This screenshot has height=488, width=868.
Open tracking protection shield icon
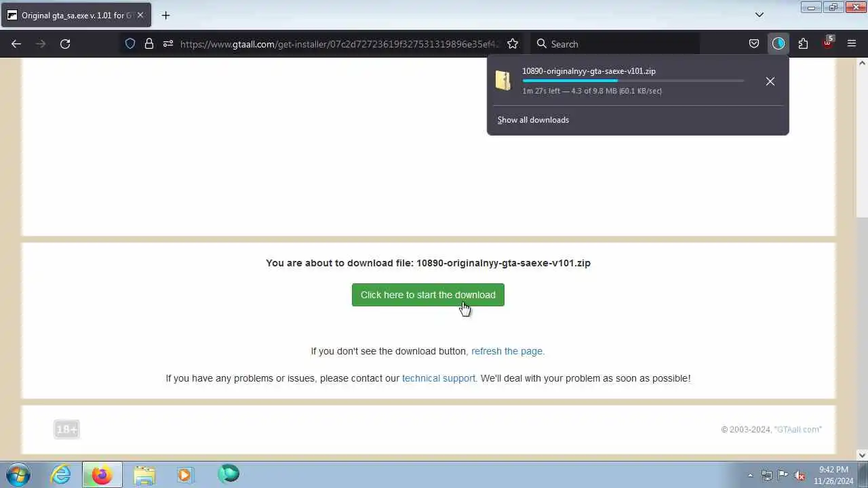(130, 44)
